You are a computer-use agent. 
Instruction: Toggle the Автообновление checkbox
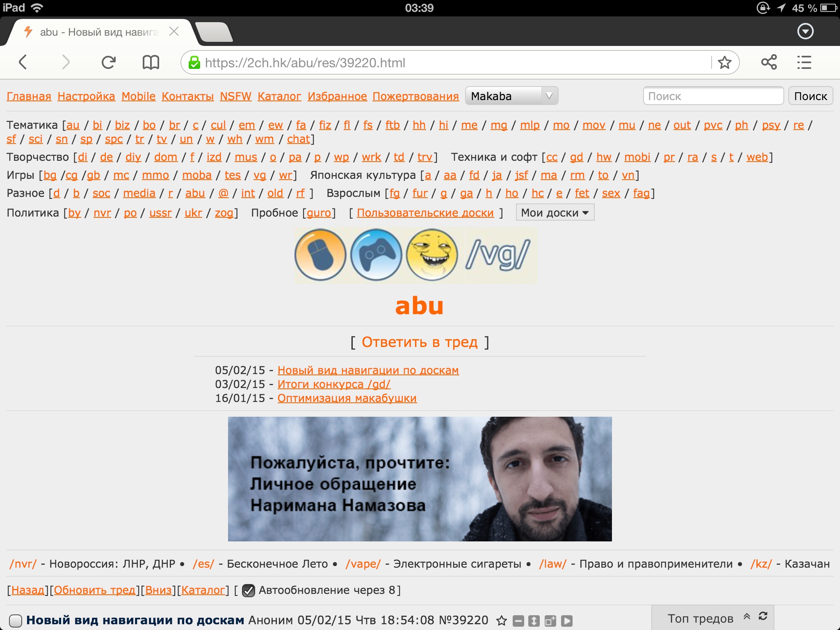[x=248, y=591]
